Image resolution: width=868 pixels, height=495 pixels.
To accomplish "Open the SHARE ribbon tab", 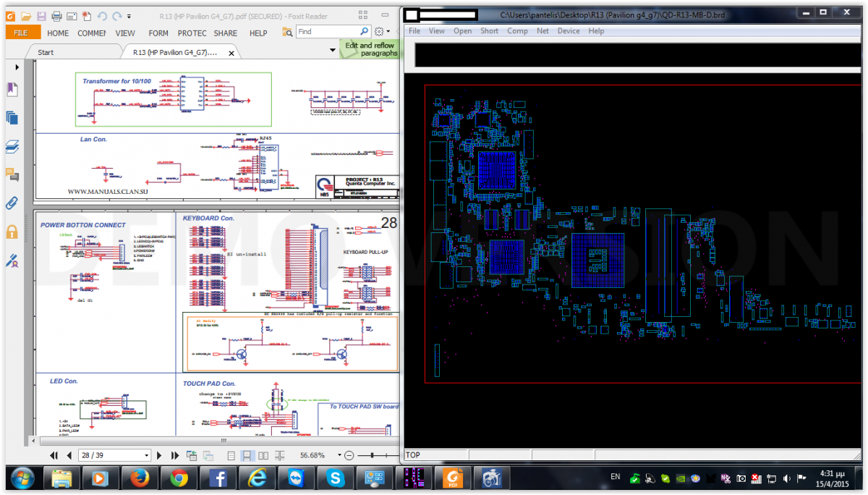I will 226,33.
